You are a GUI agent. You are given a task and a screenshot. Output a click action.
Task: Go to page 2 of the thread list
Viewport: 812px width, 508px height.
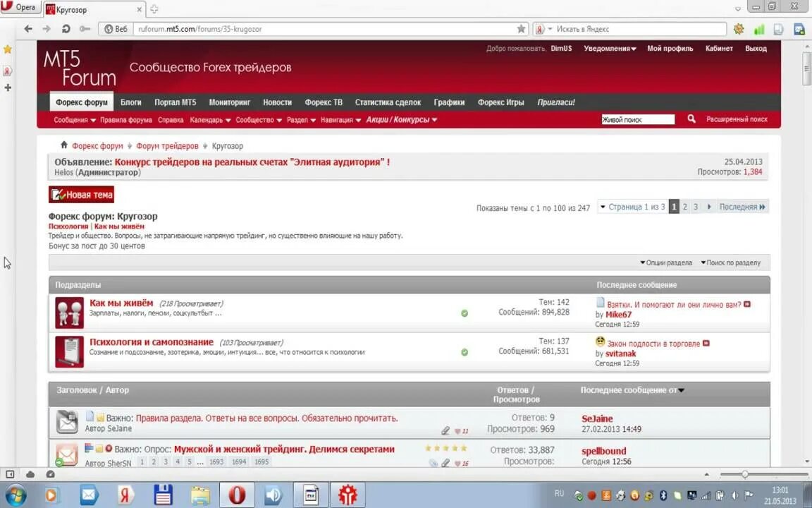click(684, 207)
